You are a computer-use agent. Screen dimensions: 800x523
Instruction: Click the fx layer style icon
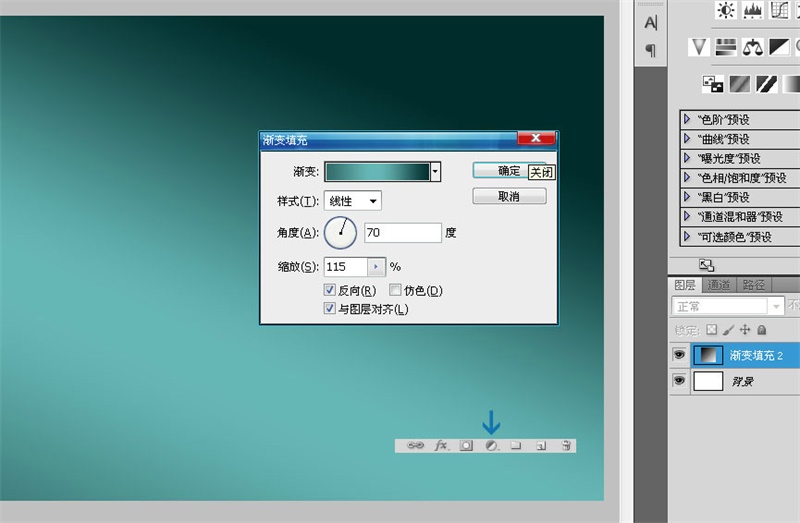pyautogui.click(x=441, y=446)
